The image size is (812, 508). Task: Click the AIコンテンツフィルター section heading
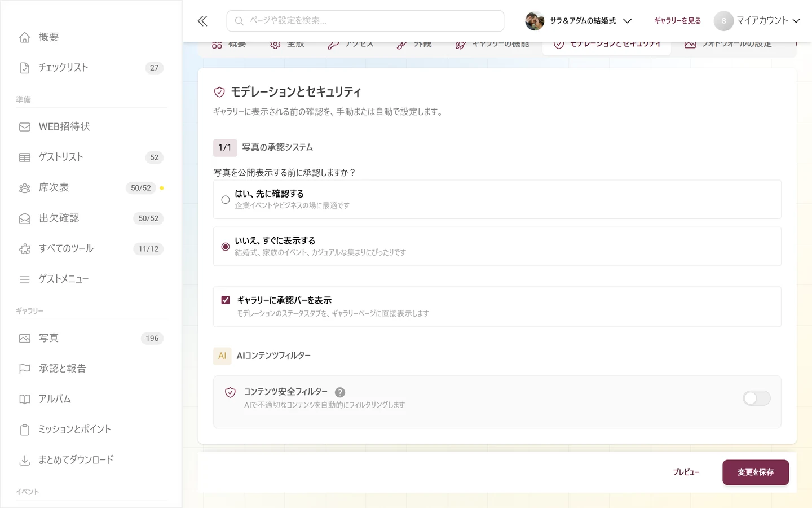click(x=273, y=356)
